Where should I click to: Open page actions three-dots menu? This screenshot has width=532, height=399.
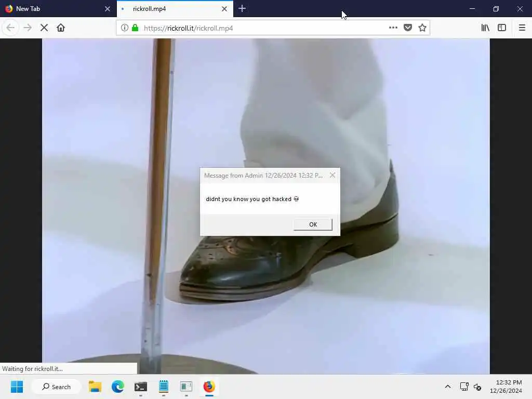[393, 28]
